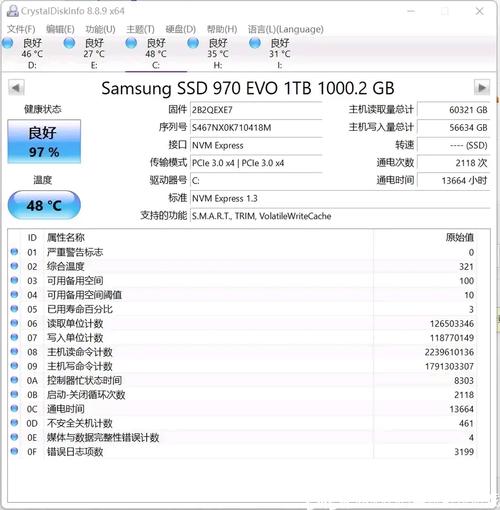This screenshot has width=500, height=510.
Task: Click power on count value 2118 次
Action: [x=454, y=163]
